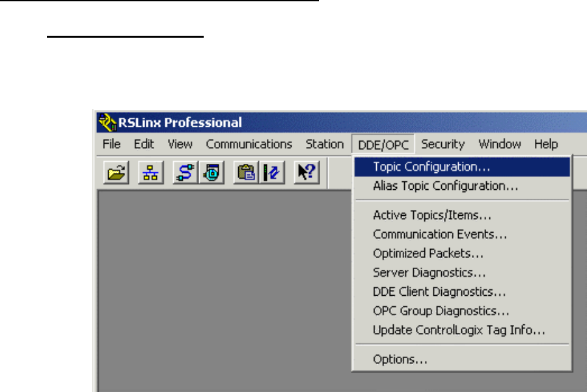The height and width of the screenshot is (392, 587).
Task: Select Active Topics/Items... entry
Action: click(x=462, y=215)
